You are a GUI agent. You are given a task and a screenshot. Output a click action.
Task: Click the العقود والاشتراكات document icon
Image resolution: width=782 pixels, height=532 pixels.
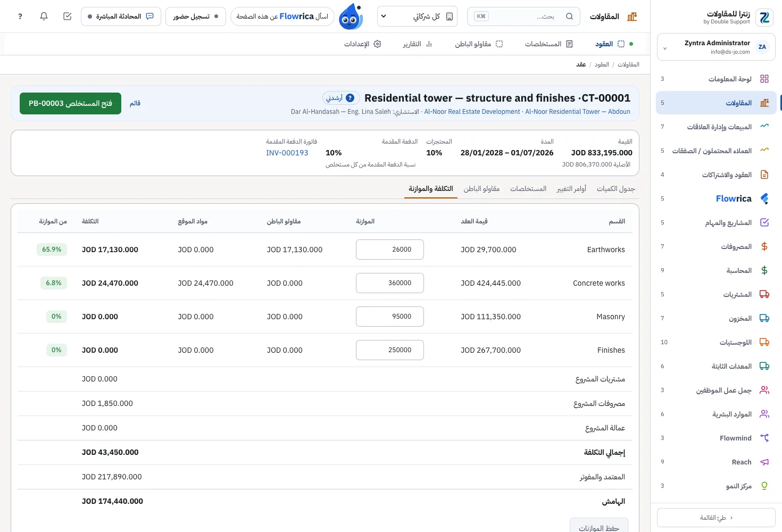(x=764, y=174)
